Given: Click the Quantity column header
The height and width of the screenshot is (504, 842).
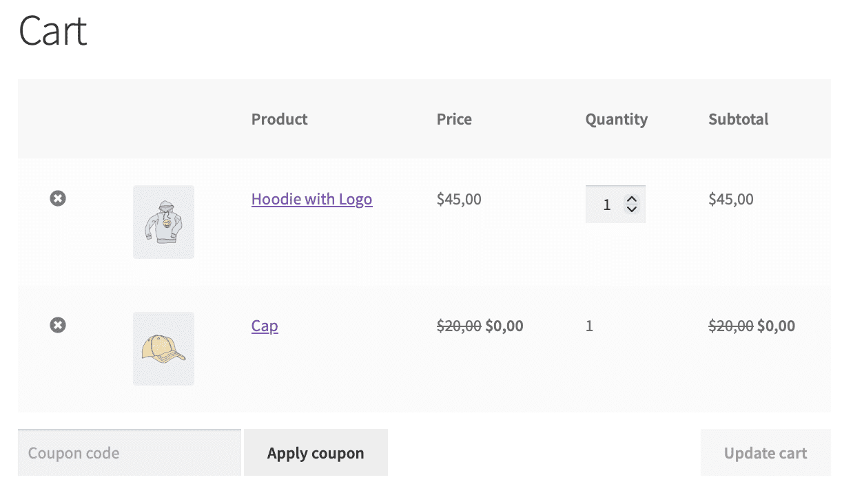Looking at the screenshot, I should 616,119.
